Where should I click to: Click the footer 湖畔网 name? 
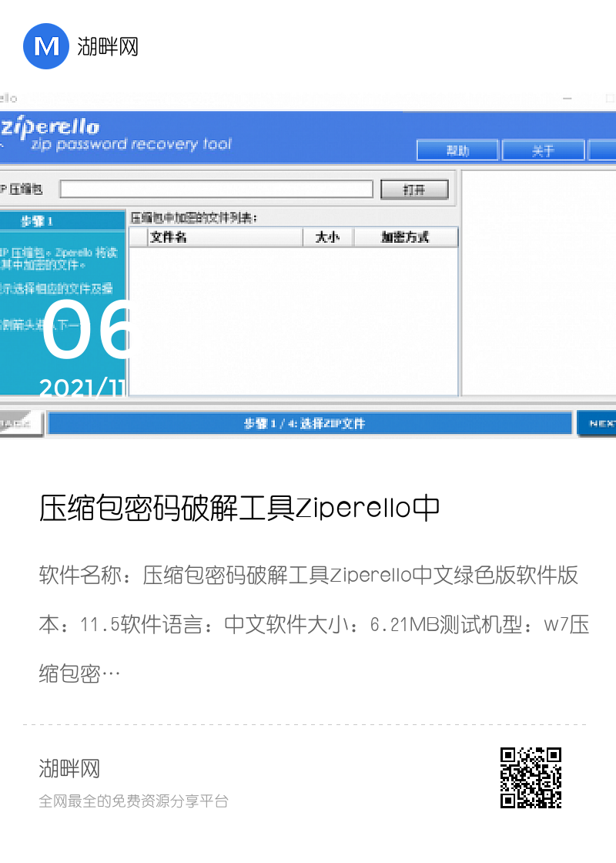click(69, 768)
